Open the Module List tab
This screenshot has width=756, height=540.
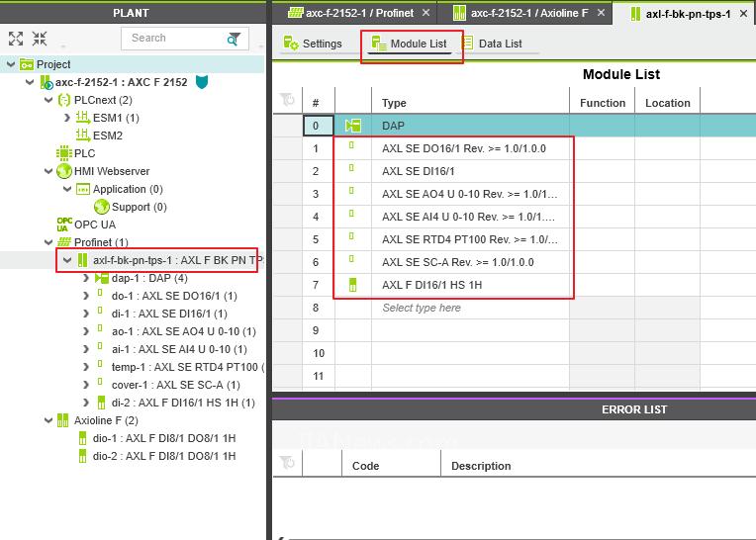click(410, 44)
